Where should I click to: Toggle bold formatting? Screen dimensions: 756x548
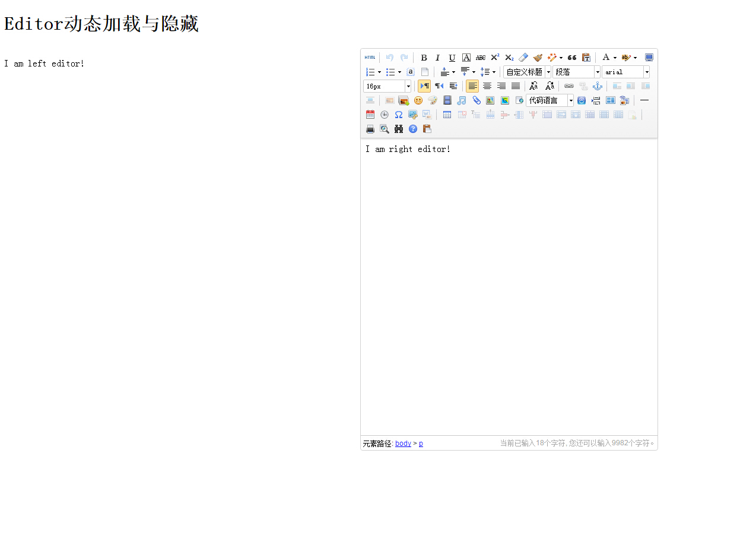coord(424,58)
